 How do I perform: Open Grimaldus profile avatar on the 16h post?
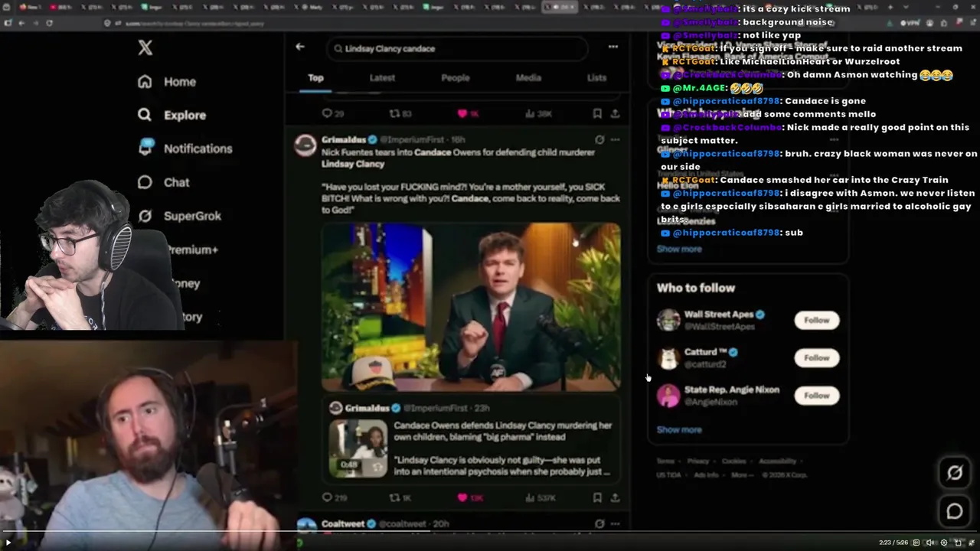(305, 145)
